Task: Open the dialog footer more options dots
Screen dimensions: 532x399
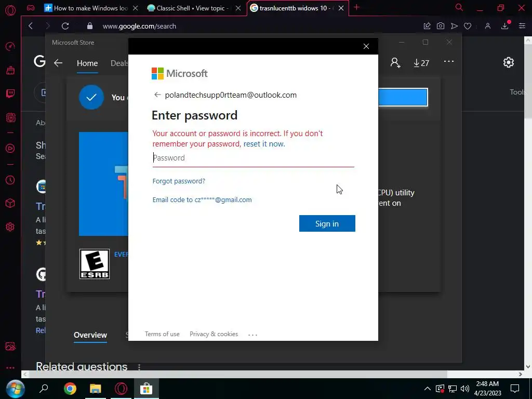Action: tap(253, 335)
